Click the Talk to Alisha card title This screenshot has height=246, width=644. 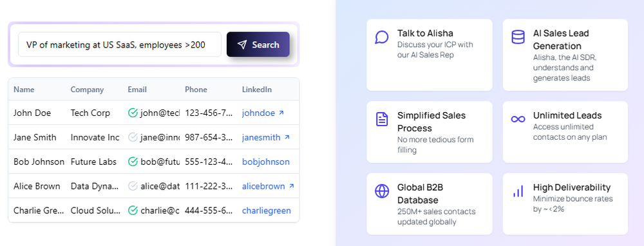tap(425, 33)
